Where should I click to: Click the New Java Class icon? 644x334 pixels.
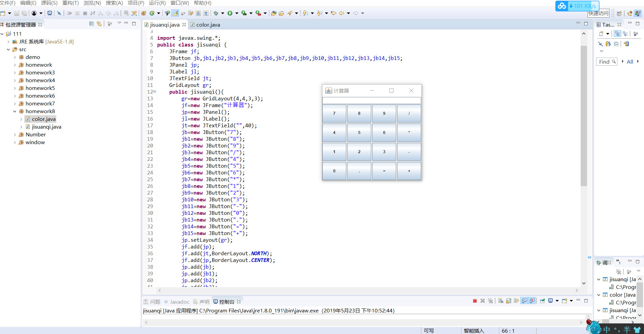tap(152, 13)
